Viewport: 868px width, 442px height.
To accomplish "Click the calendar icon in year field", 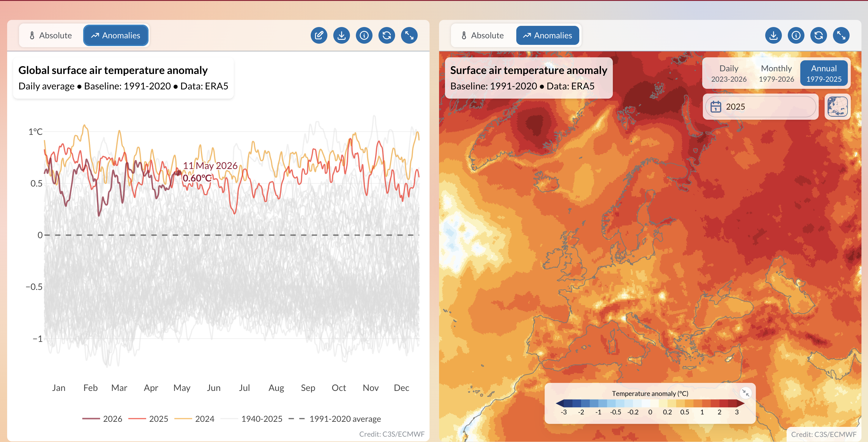I will coord(716,107).
